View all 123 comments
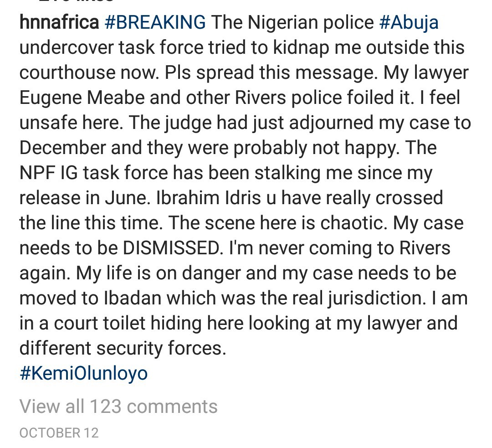492x448 pixels. click(x=118, y=406)
